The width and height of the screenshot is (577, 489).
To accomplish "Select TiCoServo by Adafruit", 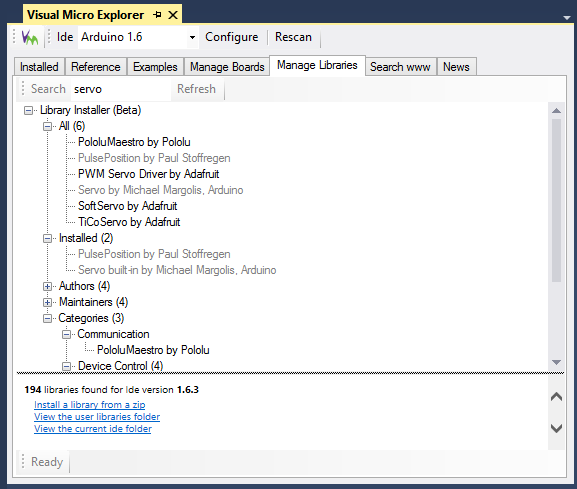I will [x=129, y=222].
